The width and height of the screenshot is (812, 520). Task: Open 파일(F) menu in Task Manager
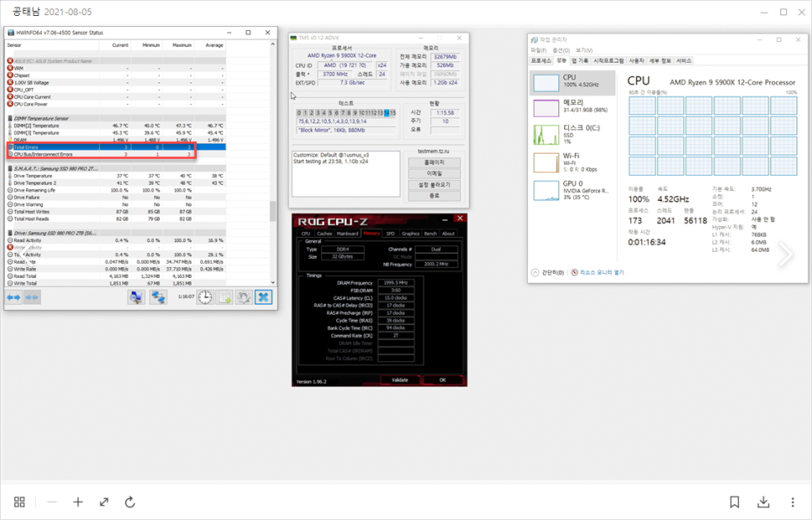539,50
